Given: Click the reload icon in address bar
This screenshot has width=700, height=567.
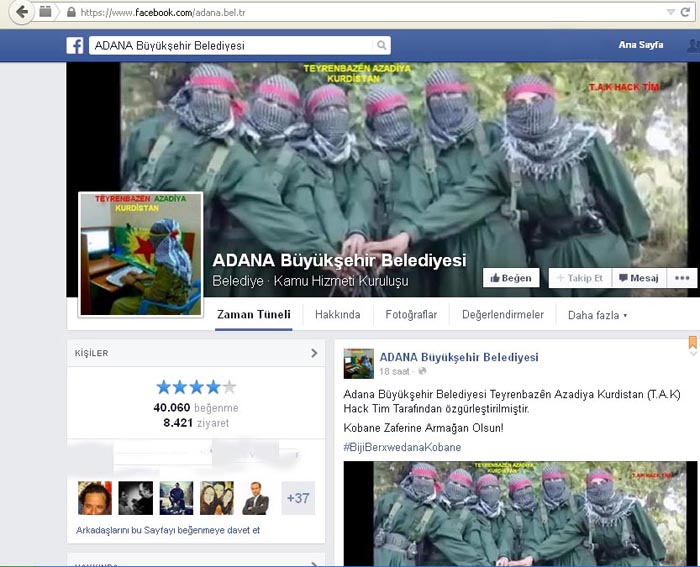Looking at the screenshot, I should tap(686, 12).
